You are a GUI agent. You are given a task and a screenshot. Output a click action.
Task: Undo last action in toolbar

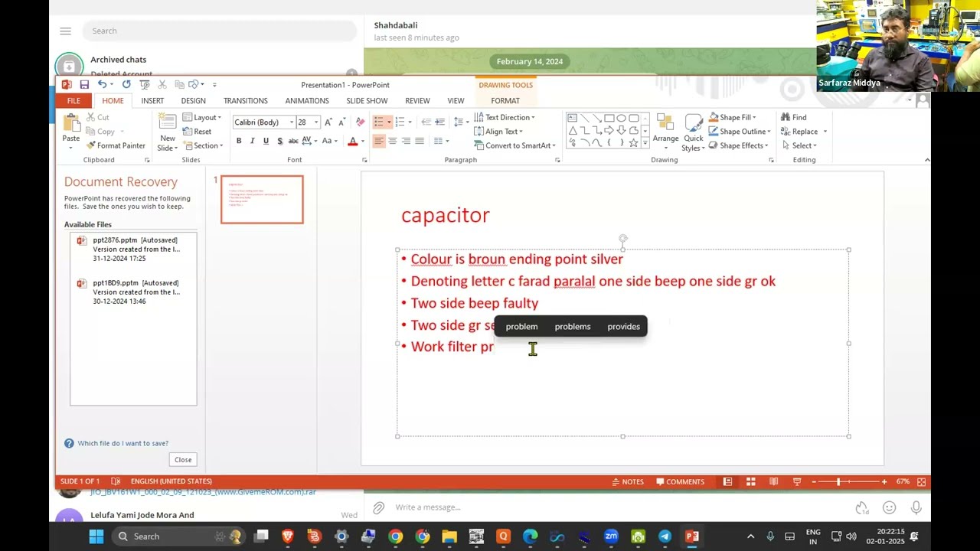click(101, 84)
